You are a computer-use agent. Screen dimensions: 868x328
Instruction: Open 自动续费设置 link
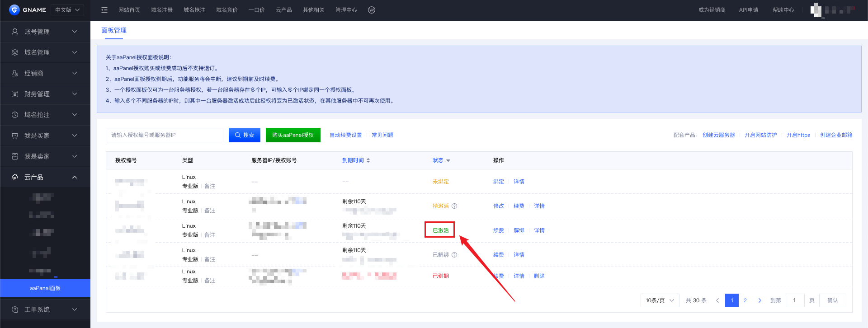point(346,135)
